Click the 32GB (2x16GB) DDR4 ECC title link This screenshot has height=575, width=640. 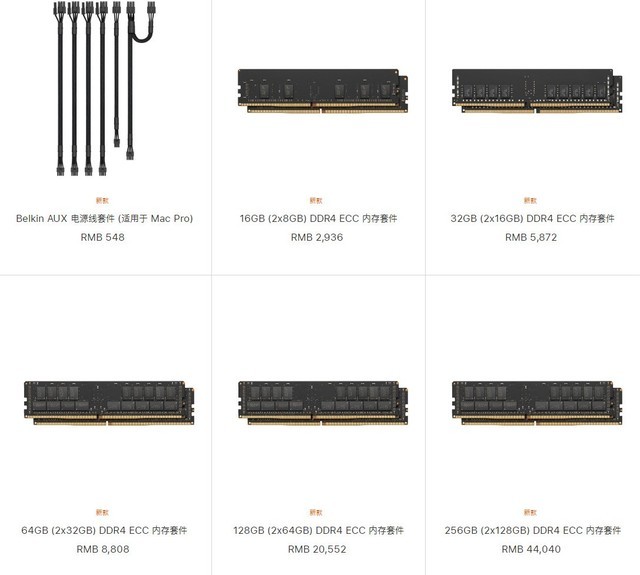532,218
